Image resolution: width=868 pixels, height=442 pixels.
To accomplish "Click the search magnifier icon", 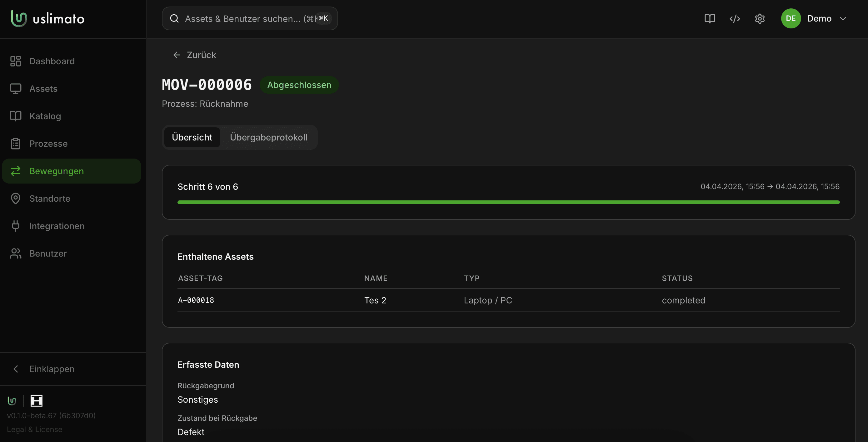I will [x=174, y=18].
